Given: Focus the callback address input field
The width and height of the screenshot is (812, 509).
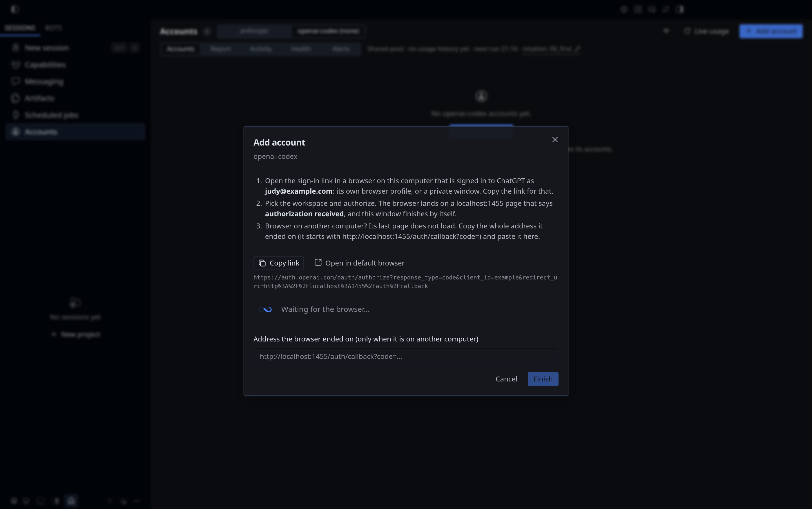Looking at the screenshot, I should [x=406, y=356].
